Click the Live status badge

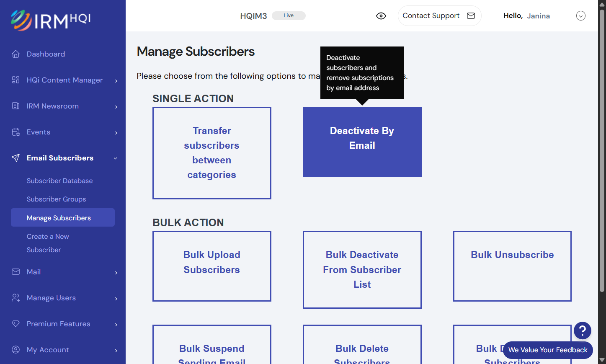[x=289, y=15]
